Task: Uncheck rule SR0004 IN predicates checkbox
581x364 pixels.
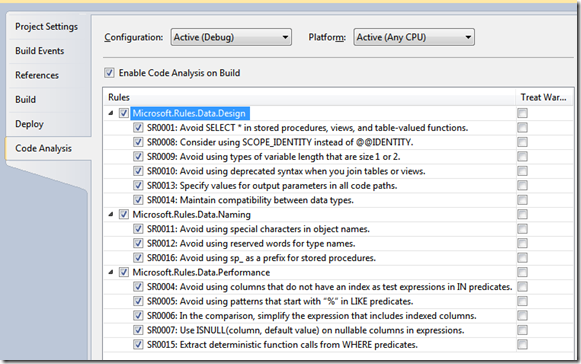Action: click(138, 287)
